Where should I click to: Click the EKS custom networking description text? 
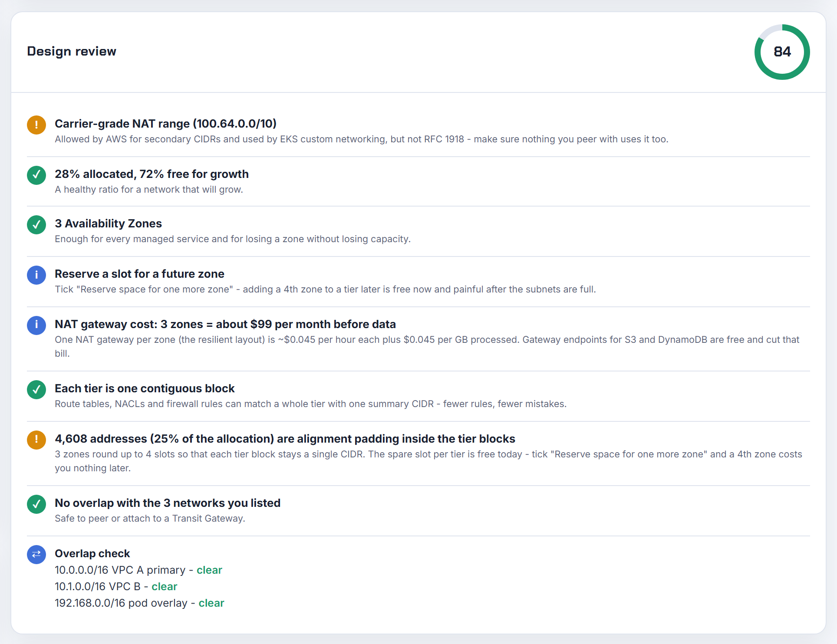coord(362,139)
